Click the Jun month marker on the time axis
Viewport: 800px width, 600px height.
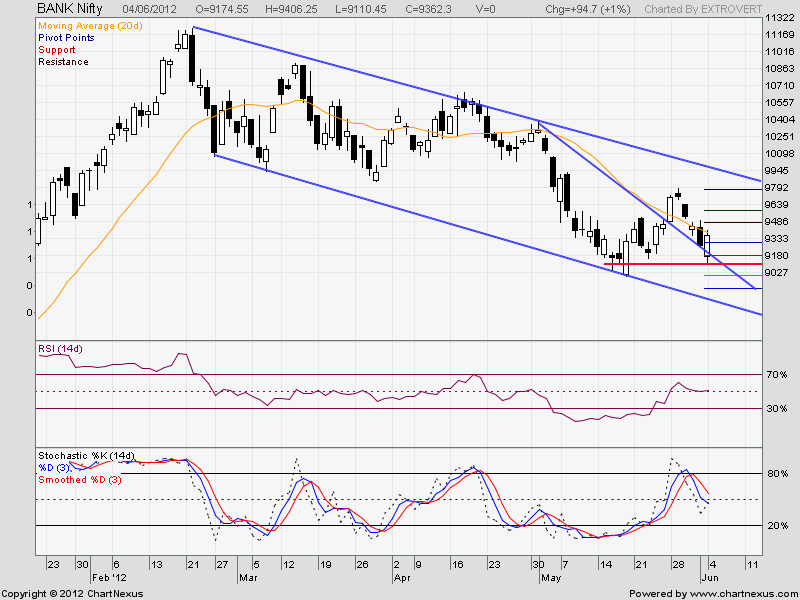[707, 578]
